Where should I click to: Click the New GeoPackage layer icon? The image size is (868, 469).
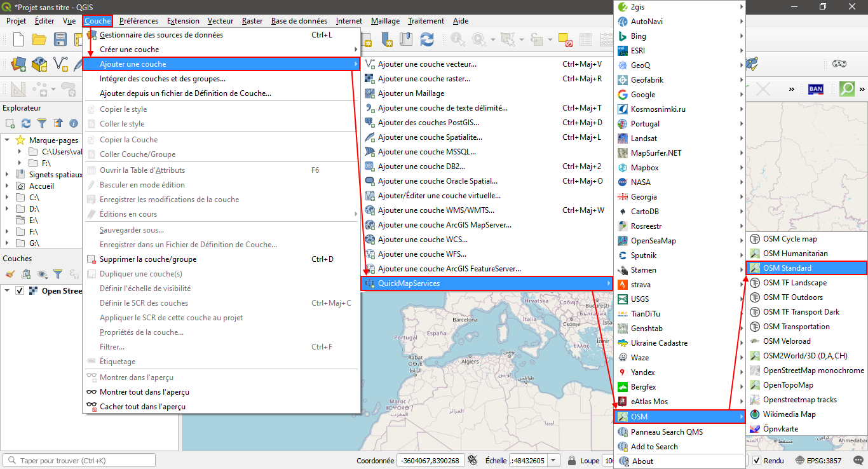point(39,64)
